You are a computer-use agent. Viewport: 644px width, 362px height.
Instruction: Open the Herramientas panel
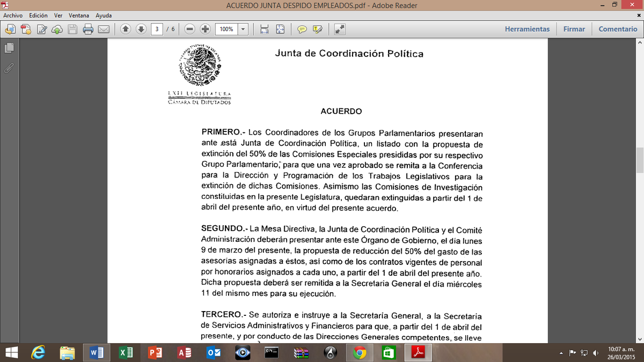pos(527,29)
